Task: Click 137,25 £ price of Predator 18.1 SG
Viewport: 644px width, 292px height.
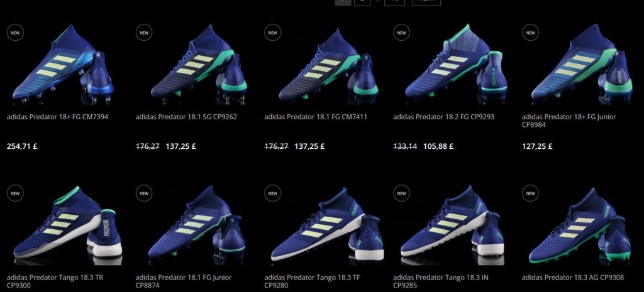Action: click(180, 146)
